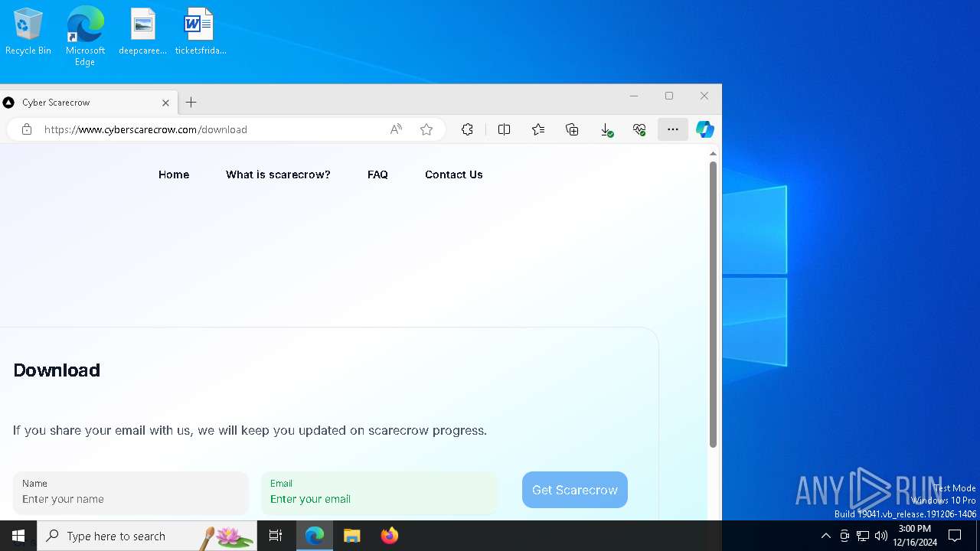Viewport: 980px width, 551px height.
Task: Click the address bar URL
Action: tap(145, 129)
